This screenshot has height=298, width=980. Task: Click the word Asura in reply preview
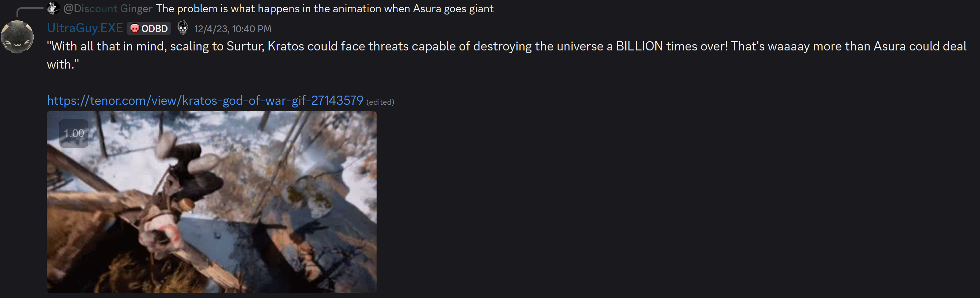[x=427, y=8]
